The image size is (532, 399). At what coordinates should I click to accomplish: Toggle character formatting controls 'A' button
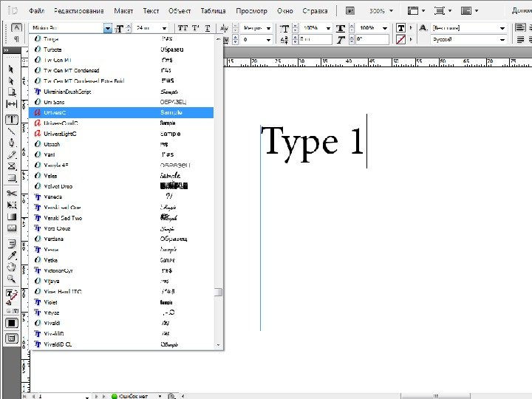click(x=17, y=27)
